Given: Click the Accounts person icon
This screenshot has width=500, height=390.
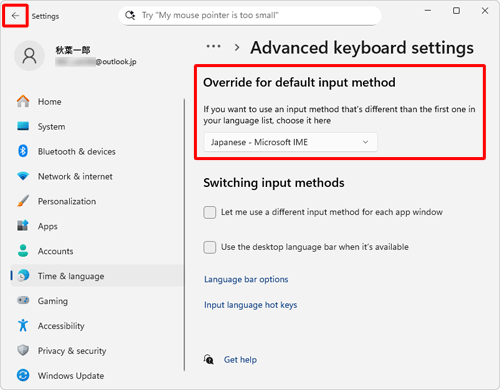Looking at the screenshot, I should (23, 251).
